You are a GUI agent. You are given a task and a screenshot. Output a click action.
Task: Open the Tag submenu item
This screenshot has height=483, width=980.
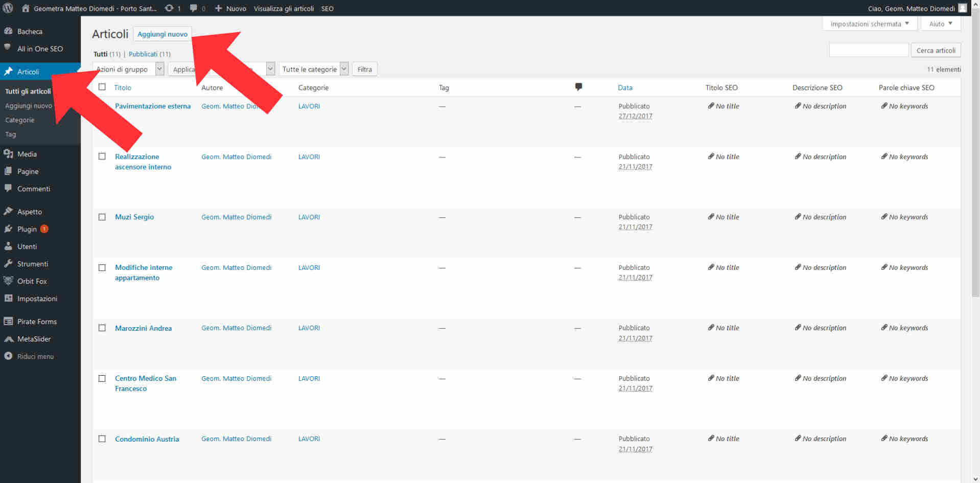[10, 134]
